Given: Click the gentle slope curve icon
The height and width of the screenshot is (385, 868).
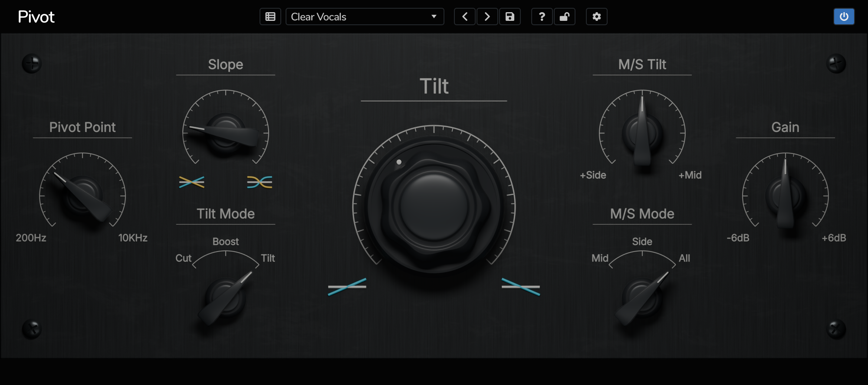Looking at the screenshot, I should click(x=192, y=182).
